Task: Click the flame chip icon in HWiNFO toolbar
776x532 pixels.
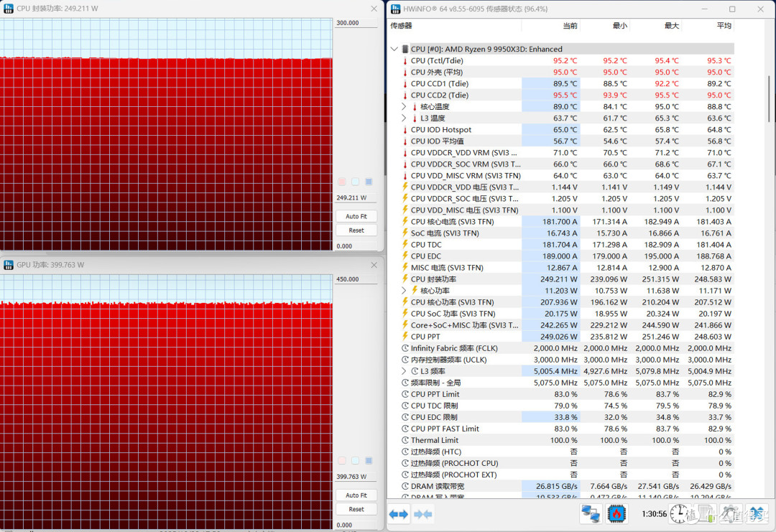Action: (617, 514)
